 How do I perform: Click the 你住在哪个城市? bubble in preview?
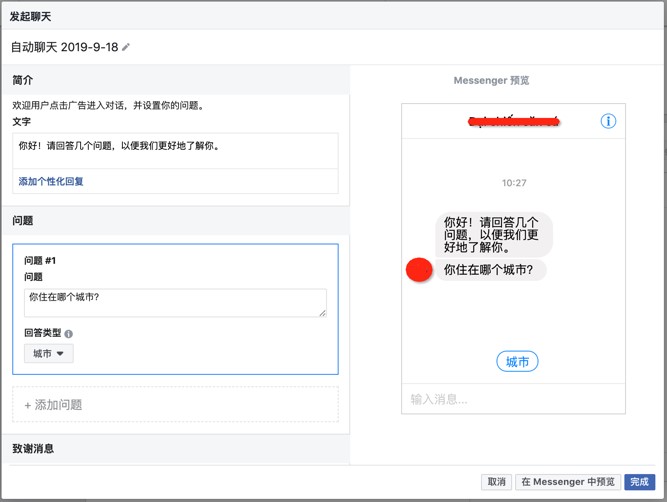[x=490, y=270]
